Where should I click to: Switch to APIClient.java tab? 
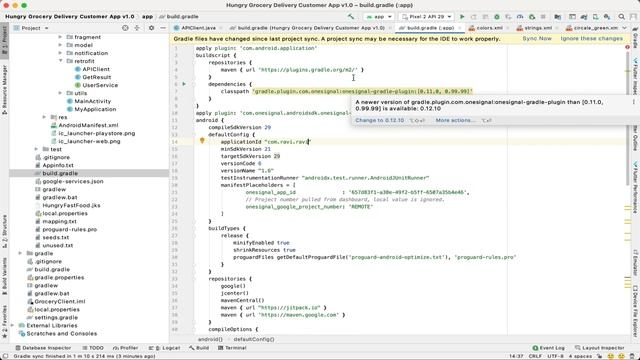click(x=198, y=28)
